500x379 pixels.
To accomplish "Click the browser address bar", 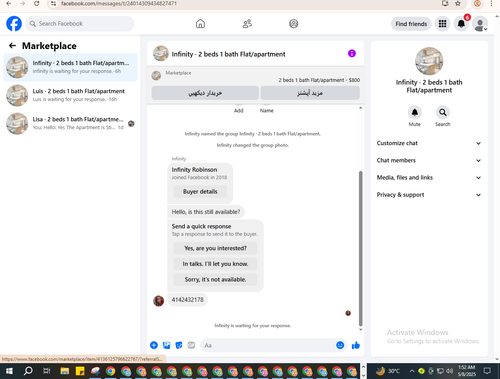I will [247, 4].
